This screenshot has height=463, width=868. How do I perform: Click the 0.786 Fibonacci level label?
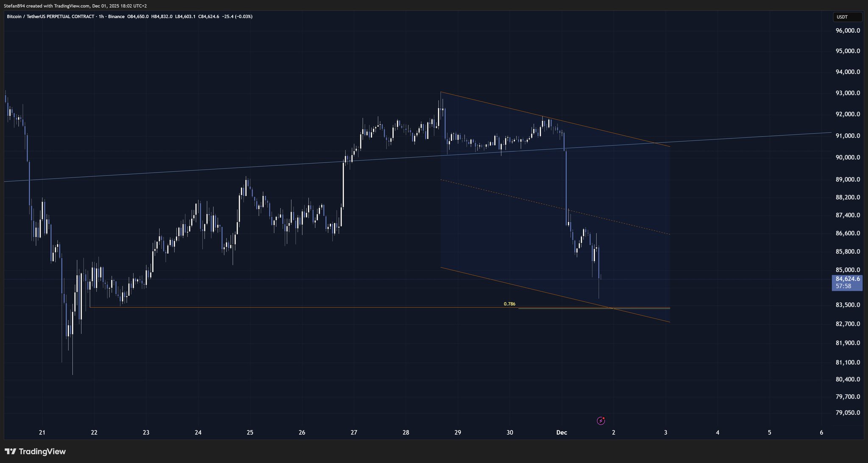(x=509, y=304)
